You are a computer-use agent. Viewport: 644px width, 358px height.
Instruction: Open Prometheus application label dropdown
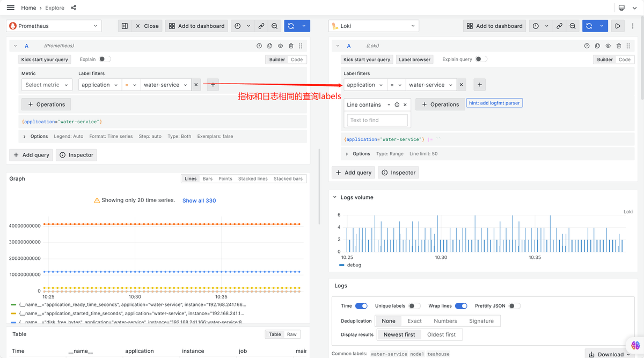(x=99, y=85)
